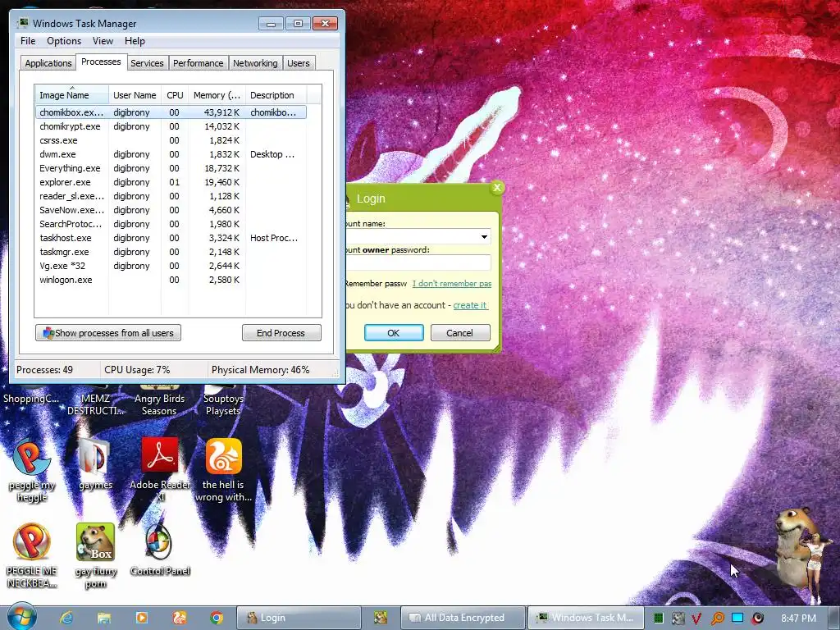Click the orange magnifier tray icon
This screenshot has height=630, width=840.
click(x=717, y=619)
